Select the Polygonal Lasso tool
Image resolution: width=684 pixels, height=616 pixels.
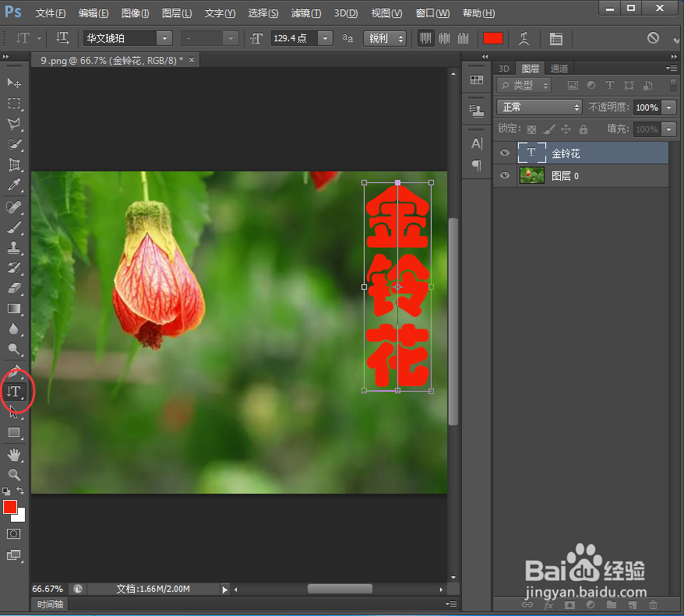point(14,124)
